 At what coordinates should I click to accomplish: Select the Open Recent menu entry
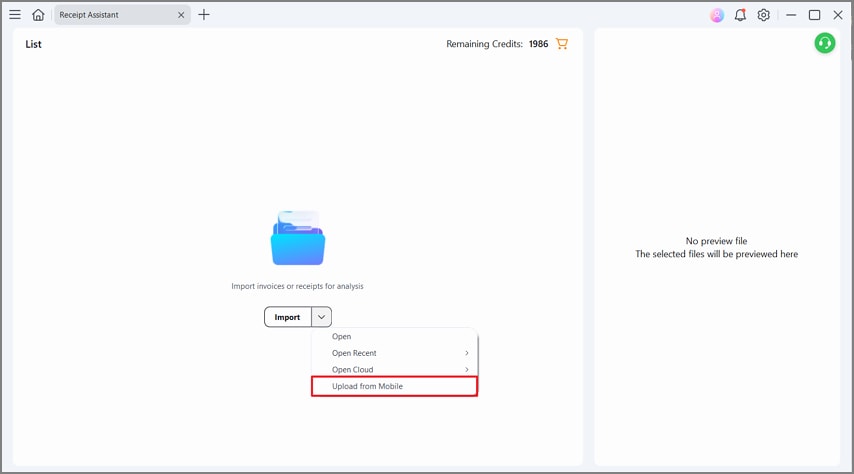tap(394, 353)
